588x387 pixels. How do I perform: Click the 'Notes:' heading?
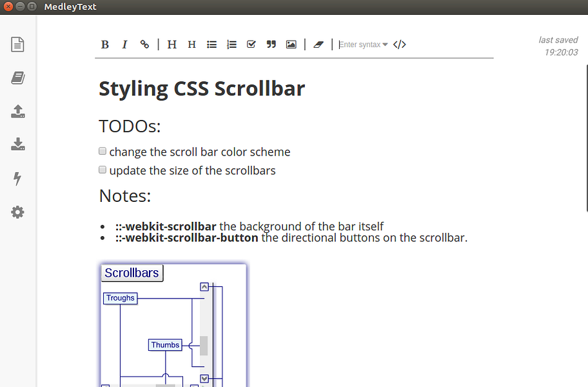pyautogui.click(x=125, y=195)
